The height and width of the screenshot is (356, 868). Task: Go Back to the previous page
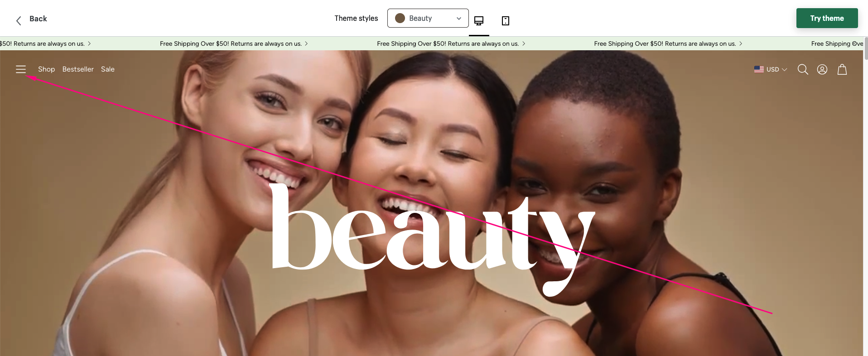point(38,19)
